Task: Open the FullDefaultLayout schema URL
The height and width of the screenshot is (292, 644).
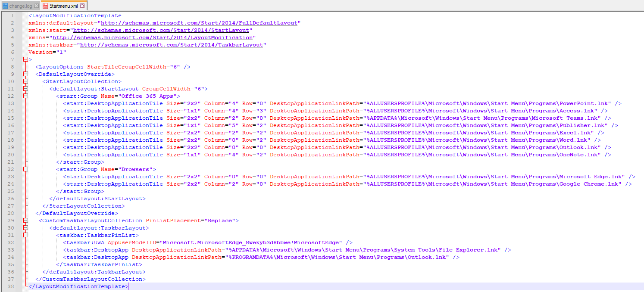Action: 199,23
